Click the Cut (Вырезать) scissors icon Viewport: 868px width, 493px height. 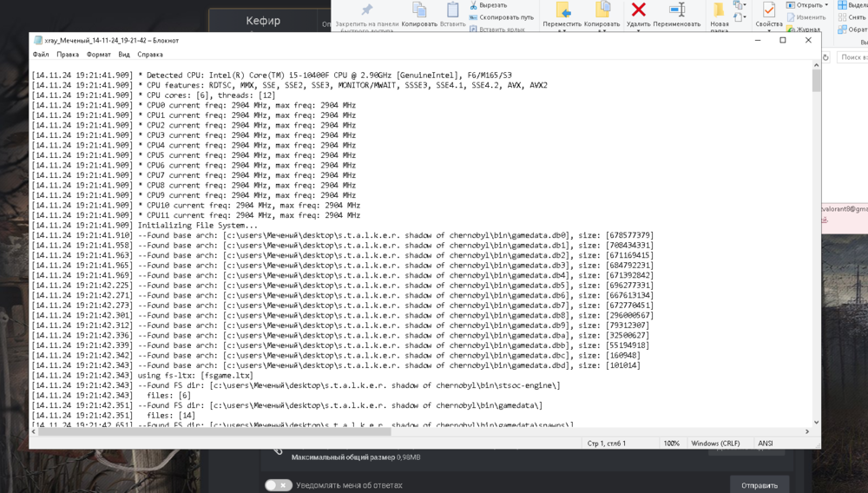point(473,5)
